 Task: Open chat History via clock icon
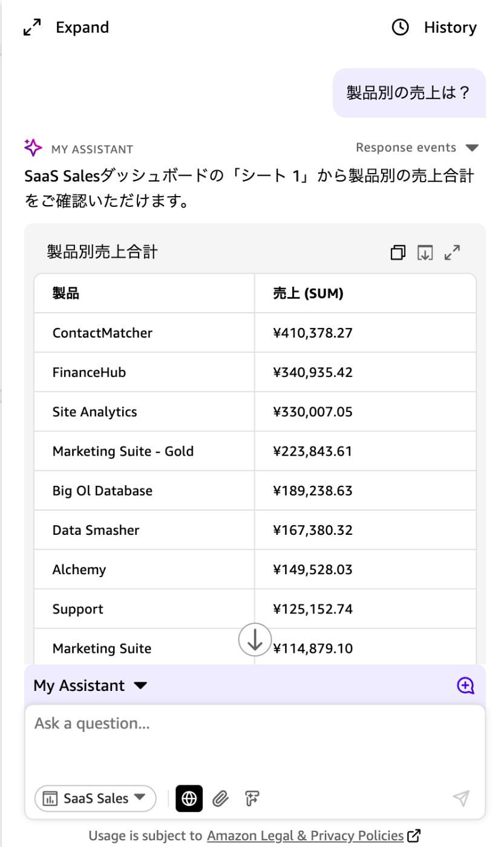401,27
